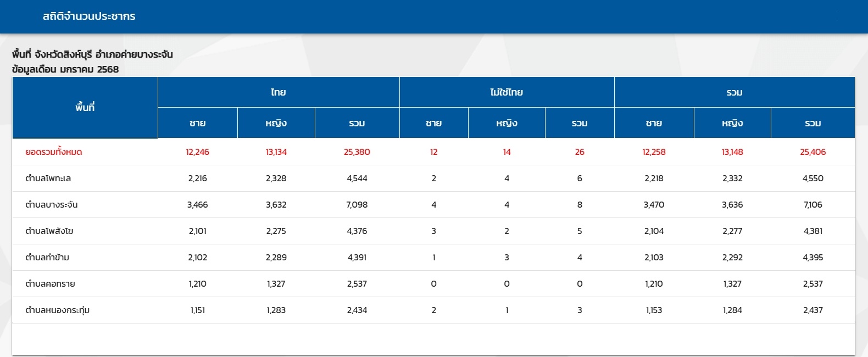Select the ไม่ใช่ไทย group header

[x=507, y=92]
